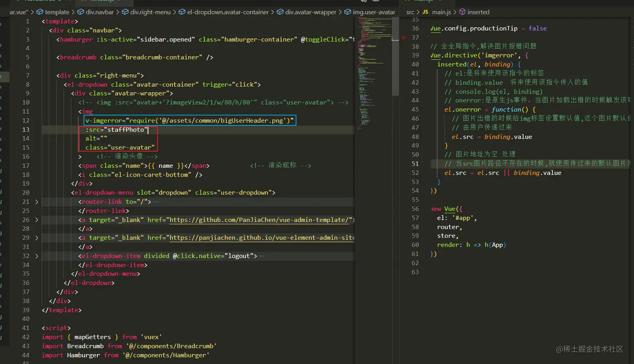Click the '#app' string in new Vue
The height and width of the screenshot is (364, 634).
click(x=463, y=218)
